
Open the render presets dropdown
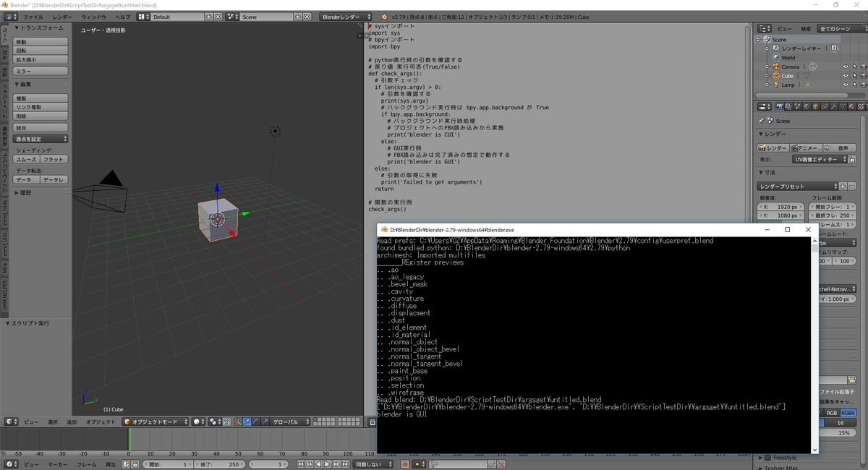799,187
